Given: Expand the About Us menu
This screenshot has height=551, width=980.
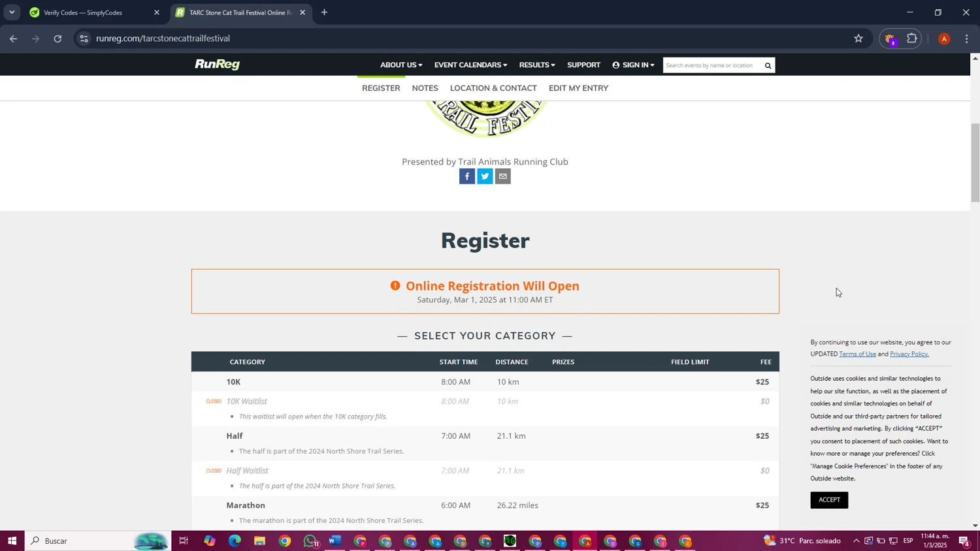Looking at the screenshot, I should 401,65.
